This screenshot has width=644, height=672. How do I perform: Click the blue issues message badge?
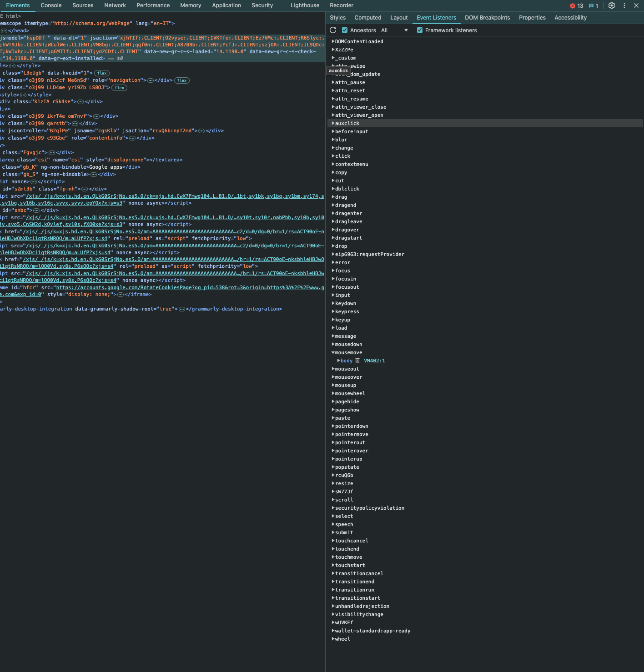click(594, 6)
